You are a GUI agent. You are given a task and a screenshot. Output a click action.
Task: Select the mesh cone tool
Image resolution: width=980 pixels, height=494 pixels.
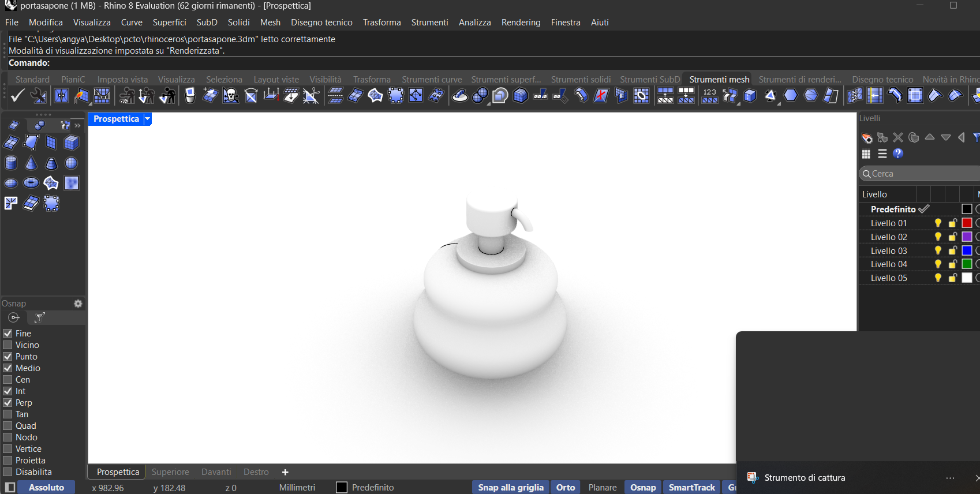click(31, 163)
